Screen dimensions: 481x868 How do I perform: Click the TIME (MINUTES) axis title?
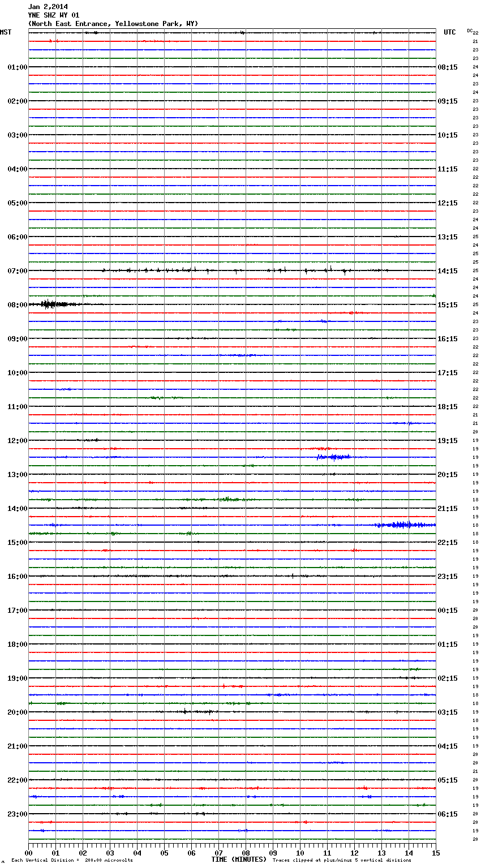pyautogui.click(x=239, y=860)
